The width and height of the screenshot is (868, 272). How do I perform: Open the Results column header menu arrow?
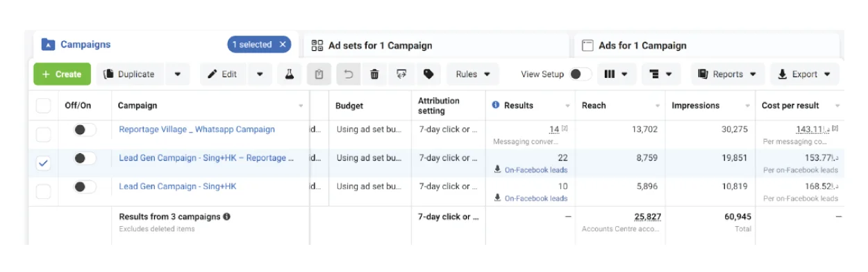[x=567, y=106]
